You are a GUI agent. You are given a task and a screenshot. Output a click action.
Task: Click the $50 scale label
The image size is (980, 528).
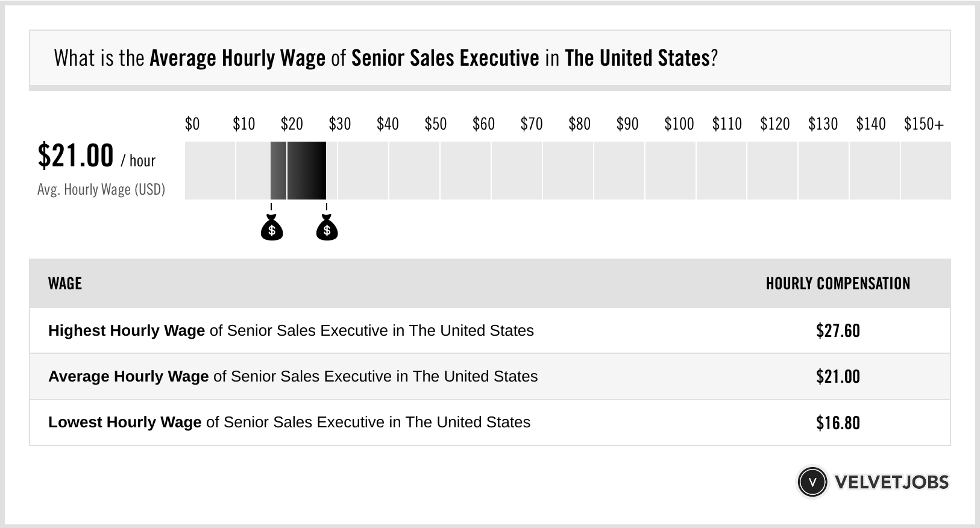436,124
